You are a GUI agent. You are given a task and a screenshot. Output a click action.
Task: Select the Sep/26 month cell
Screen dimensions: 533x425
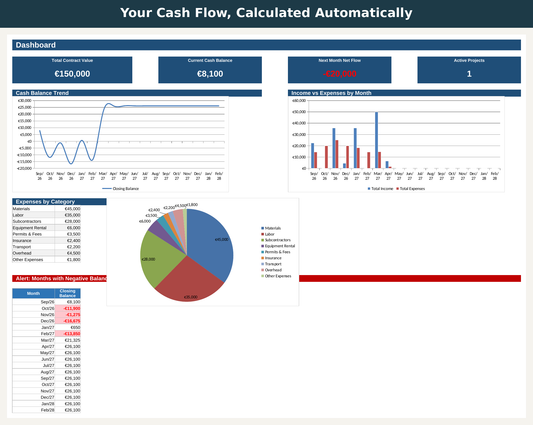33,302
